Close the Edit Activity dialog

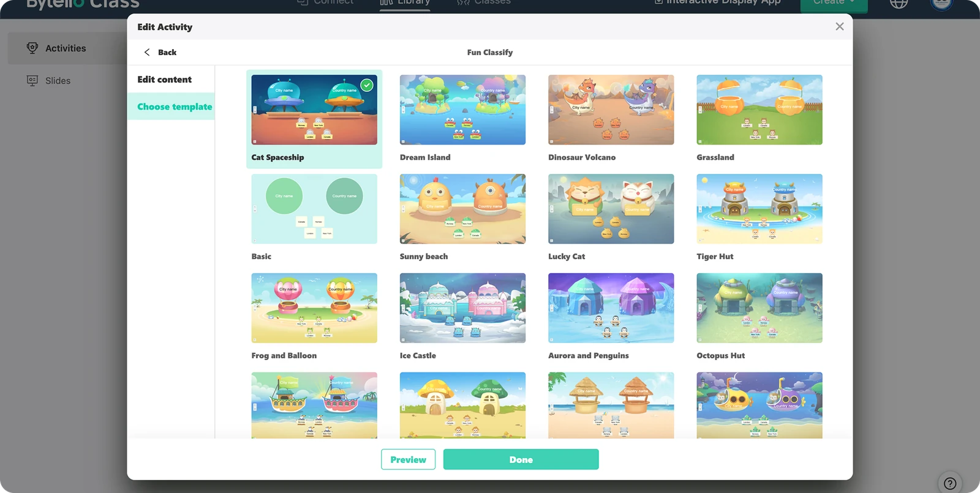(x=839, y=26)
